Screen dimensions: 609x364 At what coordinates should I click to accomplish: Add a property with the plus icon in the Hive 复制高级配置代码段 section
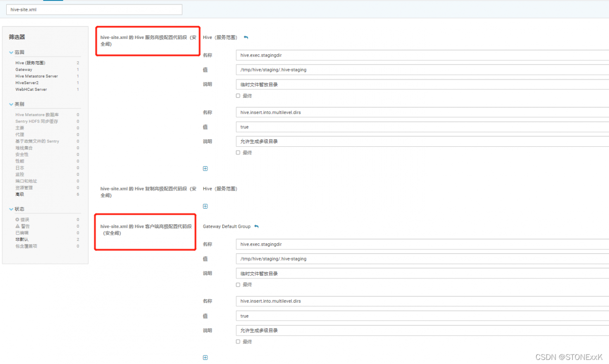coord(206,206)
